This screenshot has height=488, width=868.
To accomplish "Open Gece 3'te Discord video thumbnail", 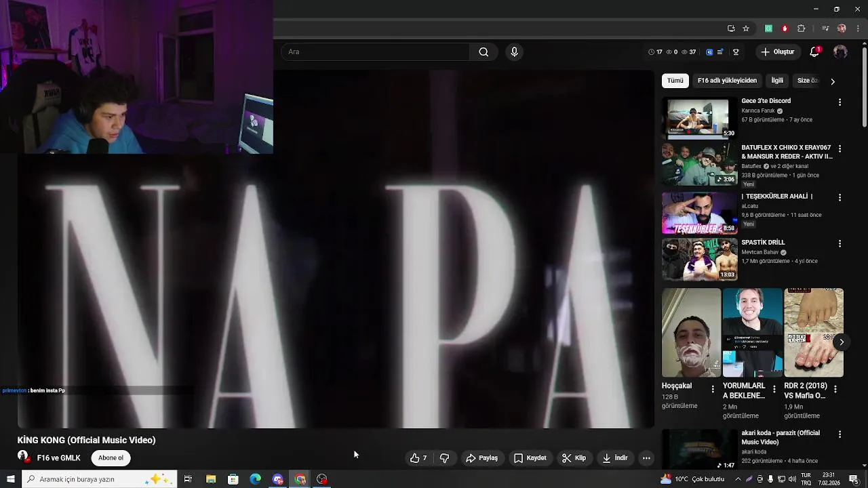I will [x=699, y=118].
